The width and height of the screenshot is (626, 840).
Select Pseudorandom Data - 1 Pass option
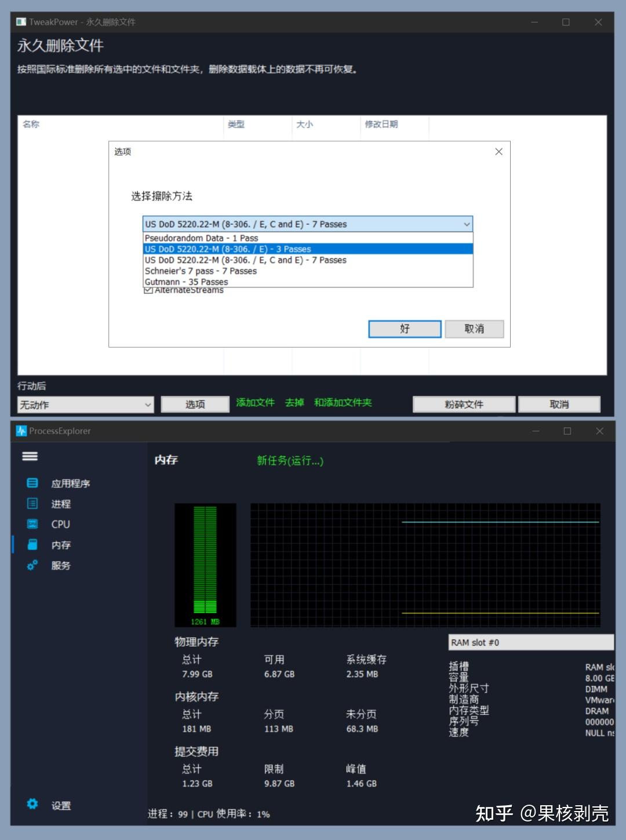pos(308,238)
